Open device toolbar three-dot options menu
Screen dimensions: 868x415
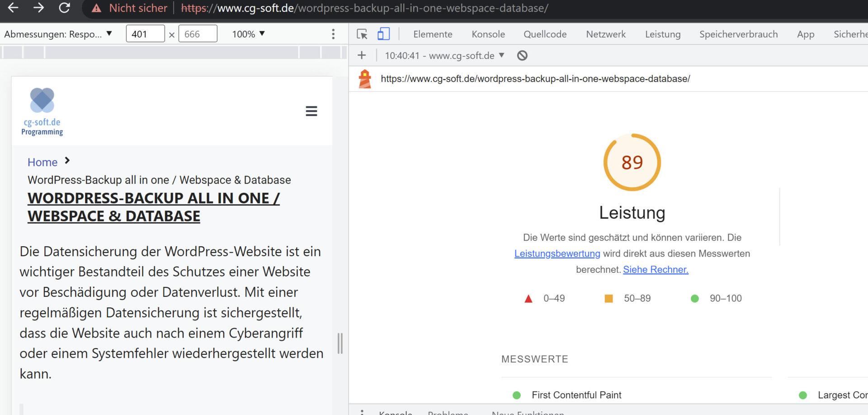click(x=333, y=34)
